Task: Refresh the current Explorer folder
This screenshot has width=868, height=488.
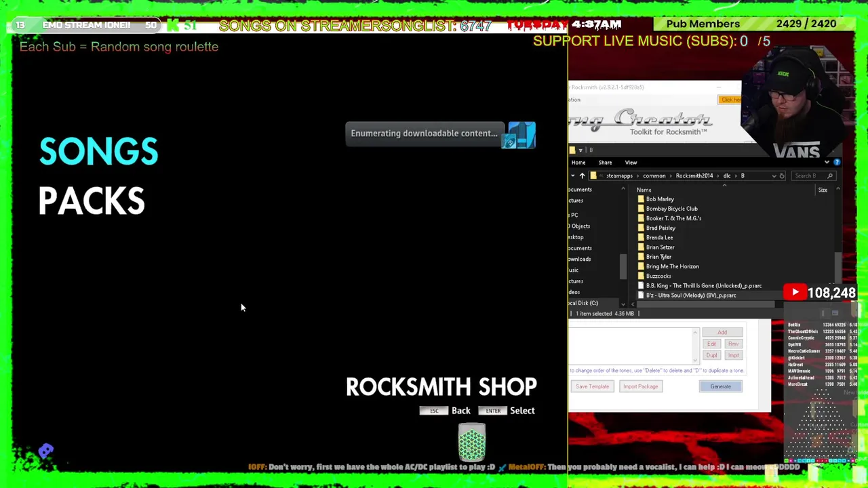Action: [782, 176]
